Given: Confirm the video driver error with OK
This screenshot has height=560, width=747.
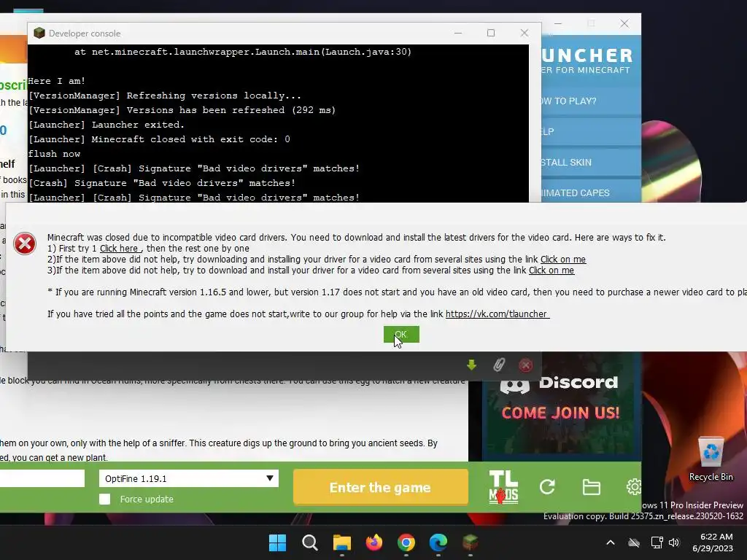Looking at the screenshot, I should tap(401, 334).
